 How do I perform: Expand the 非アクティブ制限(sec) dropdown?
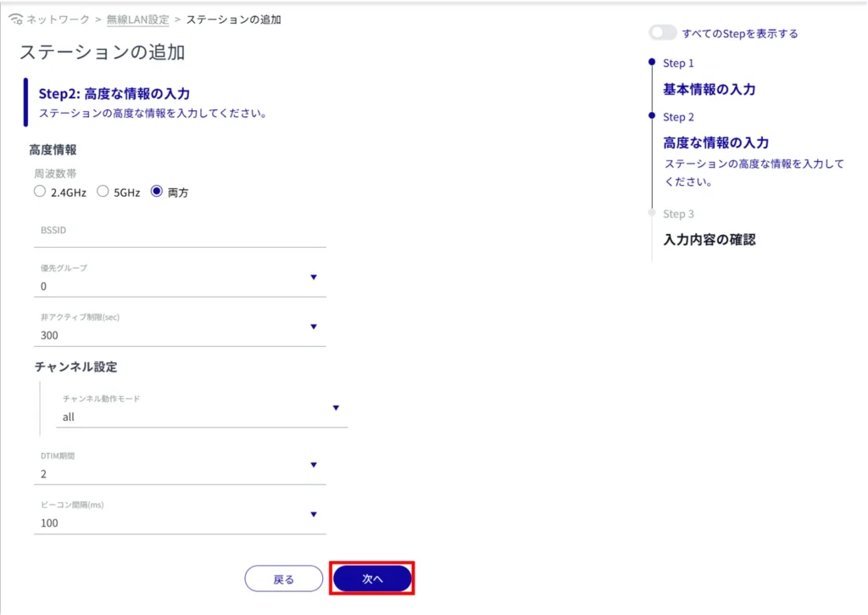[x=314, y=327]
